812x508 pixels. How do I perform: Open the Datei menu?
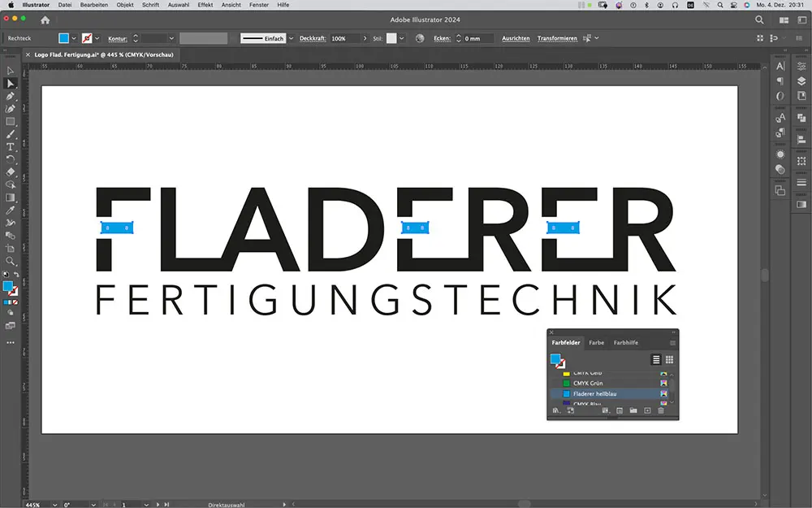(65, 5)
